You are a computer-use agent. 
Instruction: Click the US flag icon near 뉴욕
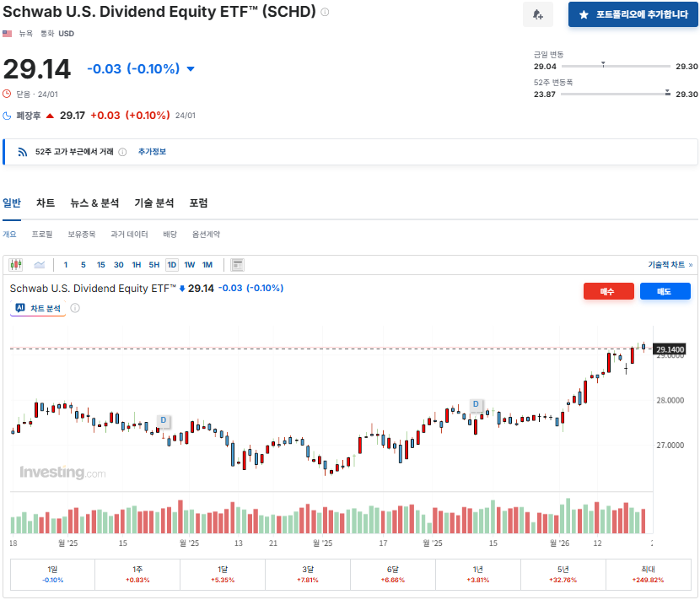tap(7, 34)
